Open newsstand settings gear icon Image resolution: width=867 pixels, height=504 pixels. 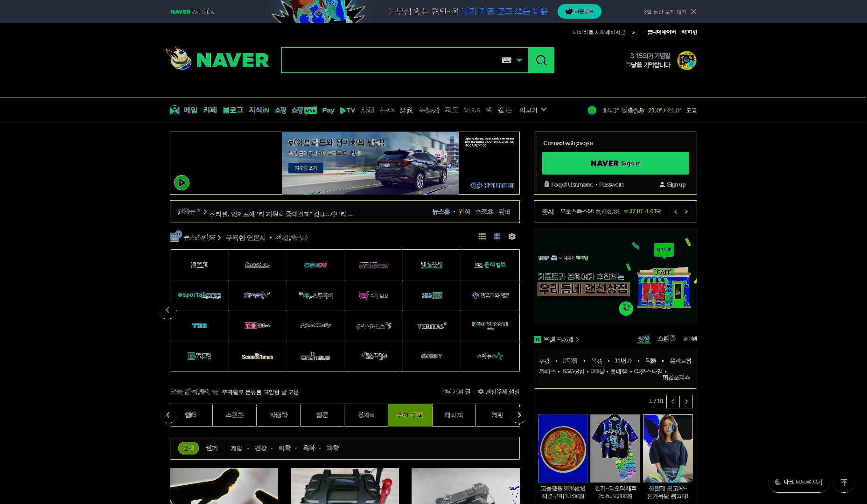click(x=512, y=237)
